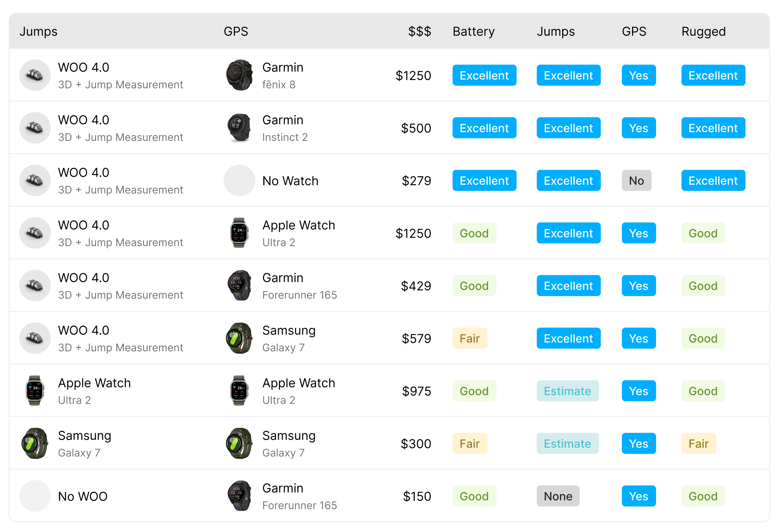Select the WOO 4.0 sensor icon in first row
Viewport: 784px width, 532px height.
pos(35,75)
